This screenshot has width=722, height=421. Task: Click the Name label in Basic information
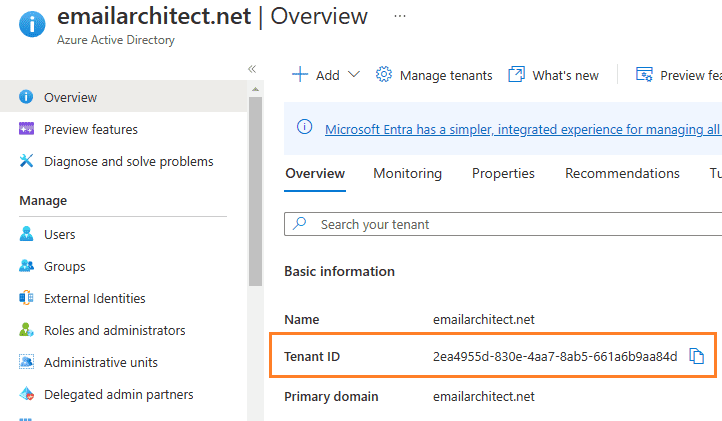point(302,319)
